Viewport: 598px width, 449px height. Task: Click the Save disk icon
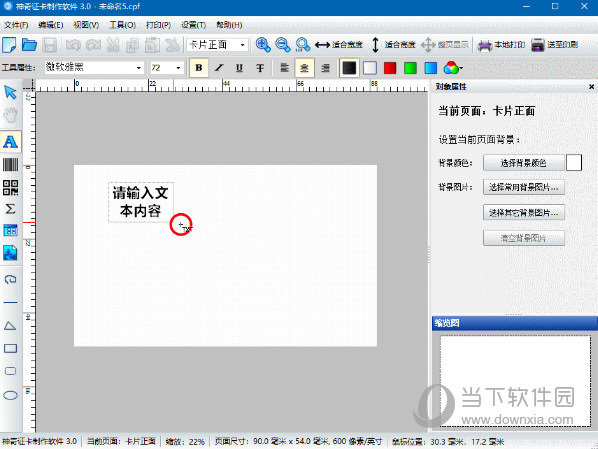(x=50, y=45)
